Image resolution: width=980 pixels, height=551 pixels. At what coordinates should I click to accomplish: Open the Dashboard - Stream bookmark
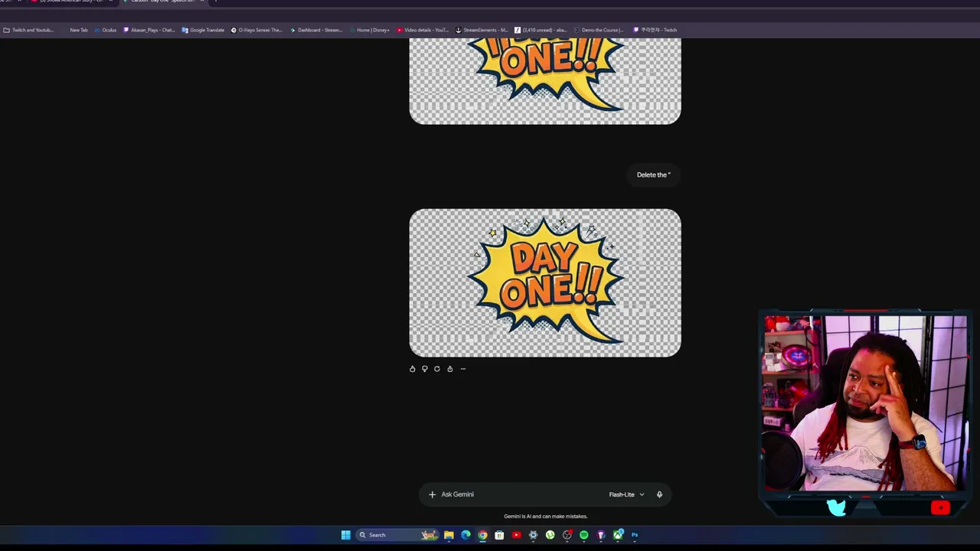[x=316, y=30]
